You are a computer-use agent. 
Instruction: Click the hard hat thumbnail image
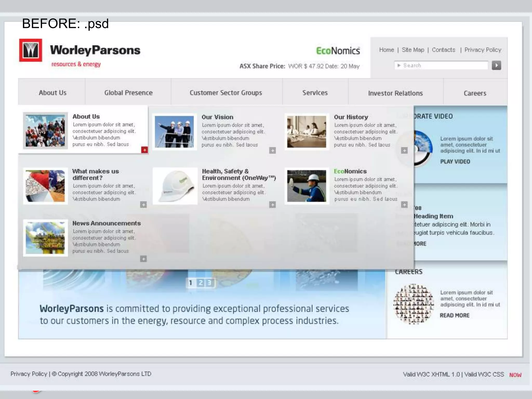[175, 186]
